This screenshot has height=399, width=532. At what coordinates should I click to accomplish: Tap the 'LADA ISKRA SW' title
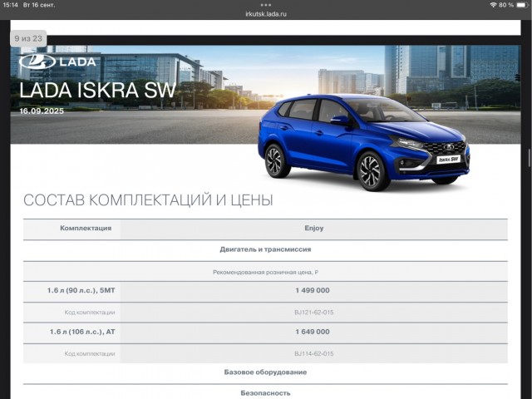pyautogui.click(x=98, y=91)
